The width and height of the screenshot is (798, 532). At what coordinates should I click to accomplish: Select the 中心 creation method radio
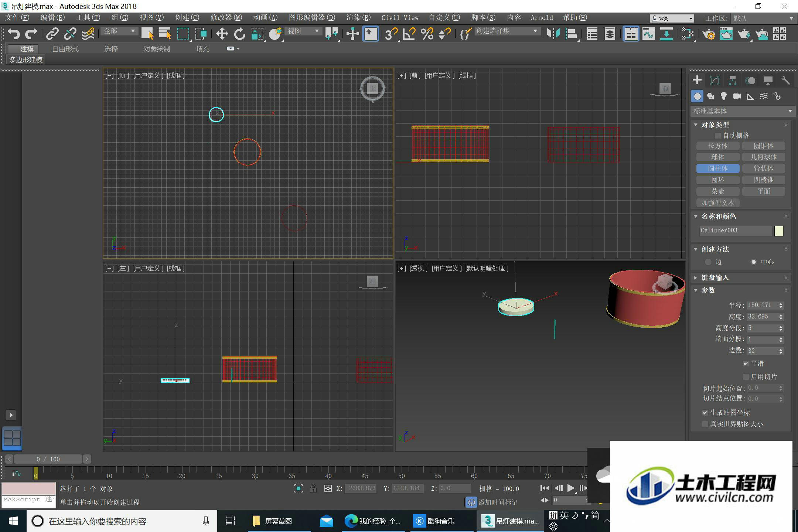pyautogui.click(x=754, y=262)
